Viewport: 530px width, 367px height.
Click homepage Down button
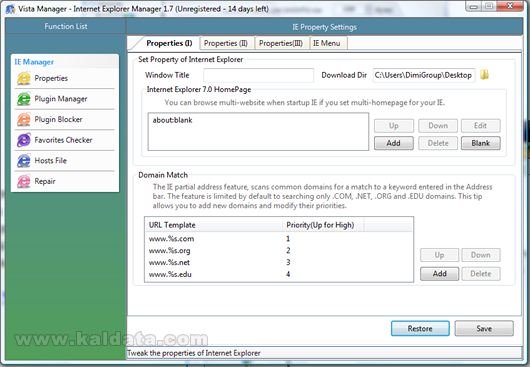point(438,126)
